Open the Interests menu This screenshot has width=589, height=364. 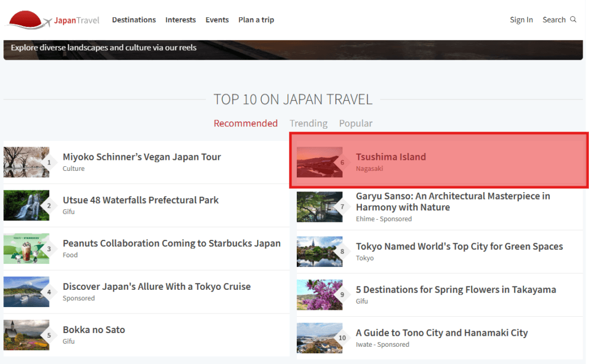point(181,20)
